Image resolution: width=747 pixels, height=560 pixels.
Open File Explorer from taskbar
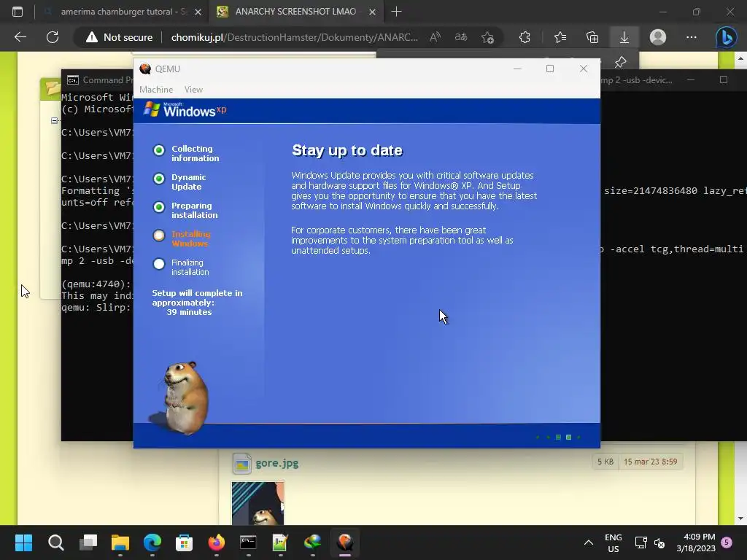point(120,542)
